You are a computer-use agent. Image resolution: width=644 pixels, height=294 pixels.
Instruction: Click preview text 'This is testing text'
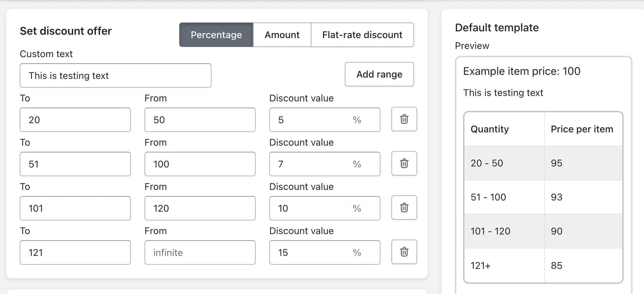(x=503, y=93)
